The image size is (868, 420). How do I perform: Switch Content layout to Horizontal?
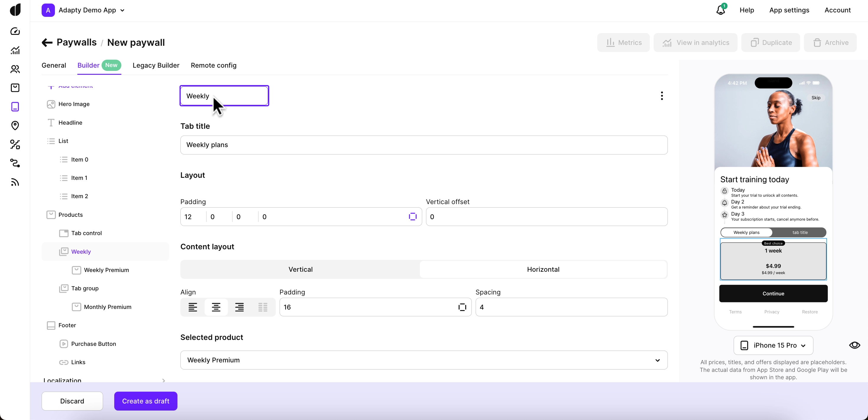543,269
